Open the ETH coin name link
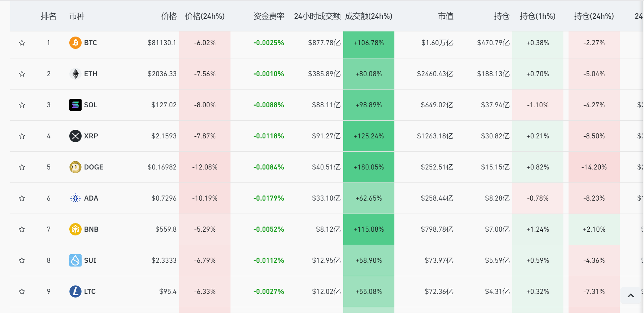 91,74
